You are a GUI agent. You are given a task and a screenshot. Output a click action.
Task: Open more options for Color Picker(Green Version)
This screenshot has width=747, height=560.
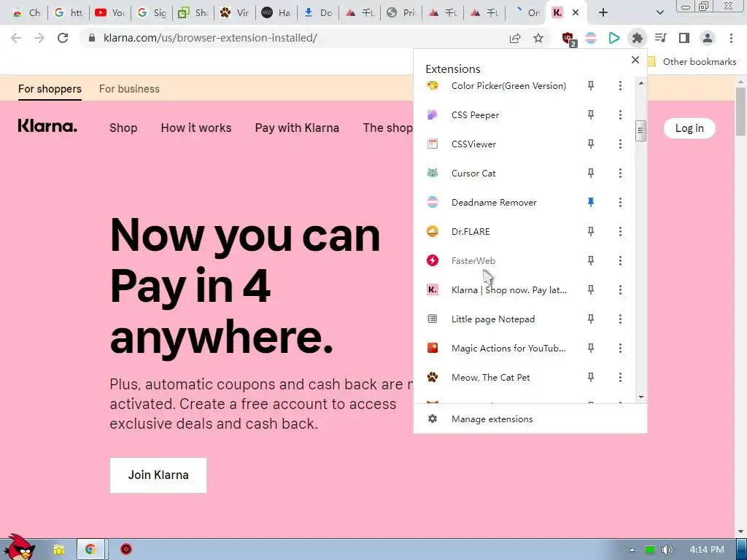click(620, 86)
